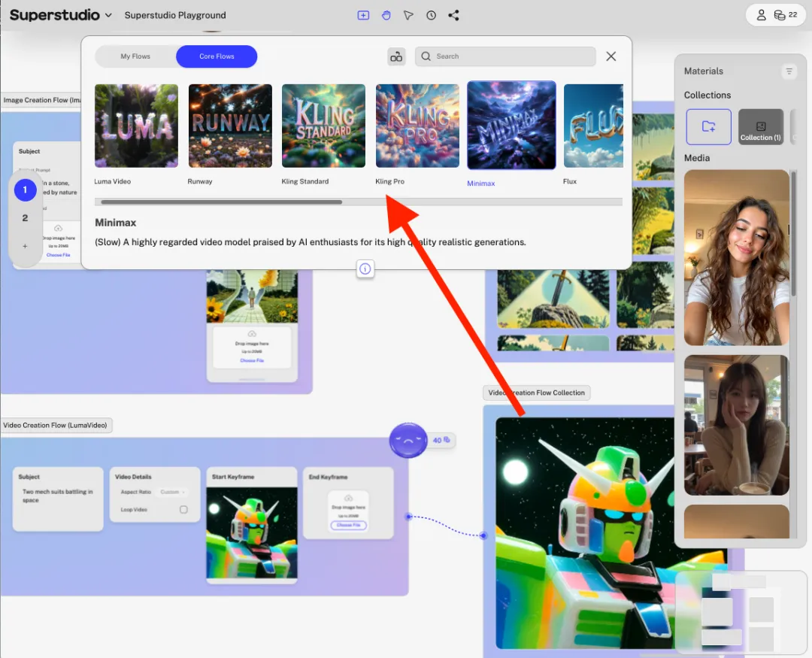Image resolution: width=812 pixels, height=658 pixels.
Task: Click woman in cafe media image
Action: click(x=736, y=426)
